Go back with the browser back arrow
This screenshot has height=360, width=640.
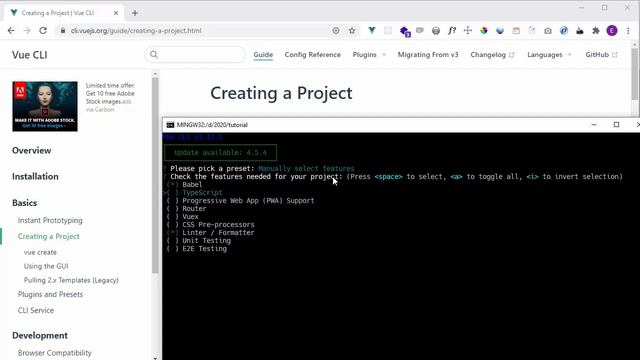tap(11, 31)
